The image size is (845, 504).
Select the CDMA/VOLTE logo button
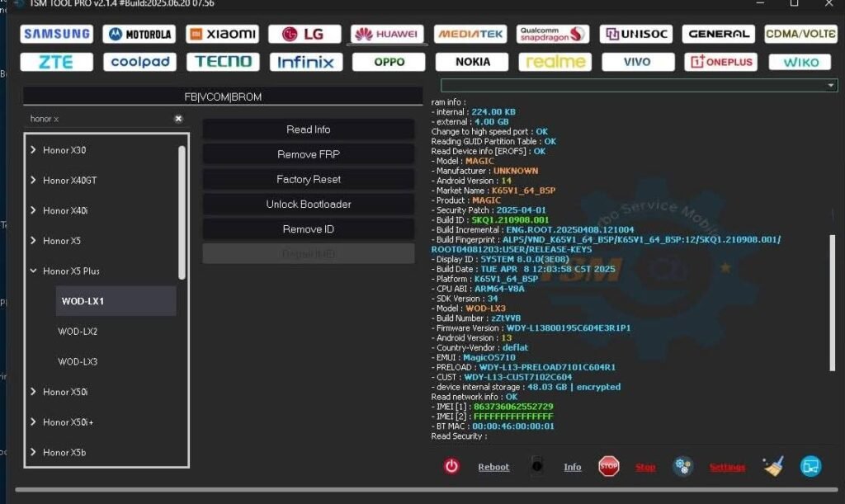click(800, 34)
